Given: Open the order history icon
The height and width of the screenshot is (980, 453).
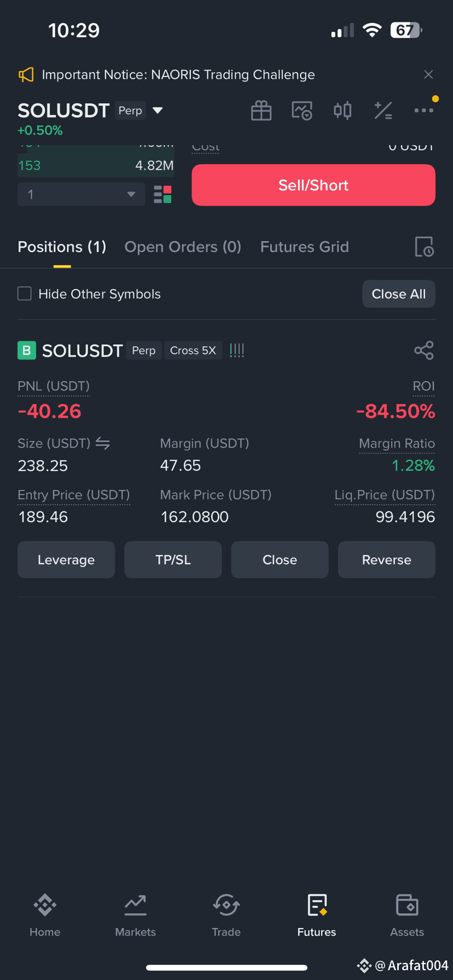Looking at the screenshot, I should 424,247.
